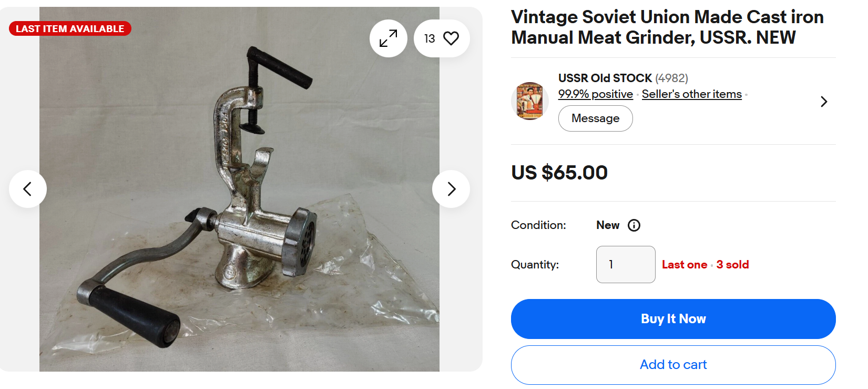View Seller's other items
This screenshot has height=389, width=868.
[x=691, y=94]
